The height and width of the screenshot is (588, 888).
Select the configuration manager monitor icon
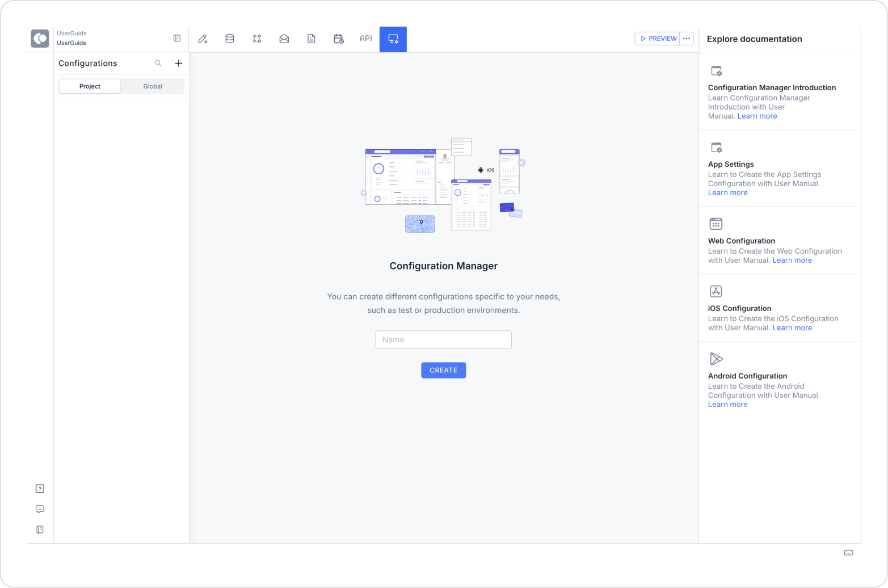click(x=393, y=39)
